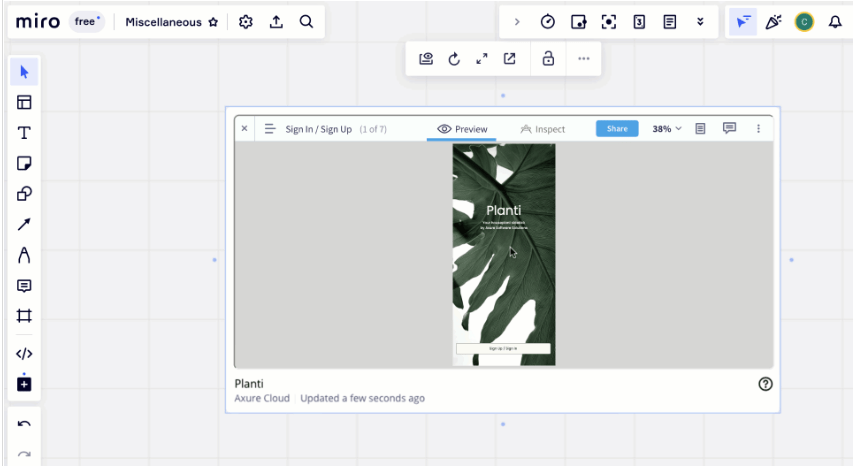Toggle lock on the embedded widget
The width and height of the screenshot is (854, 466).
click(x=548, y=59)
